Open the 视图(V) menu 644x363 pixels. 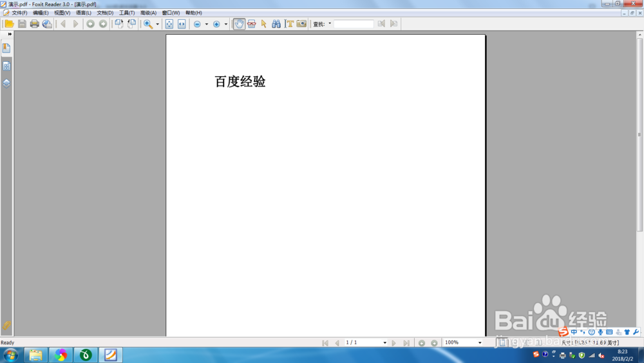tap(62, 13)
